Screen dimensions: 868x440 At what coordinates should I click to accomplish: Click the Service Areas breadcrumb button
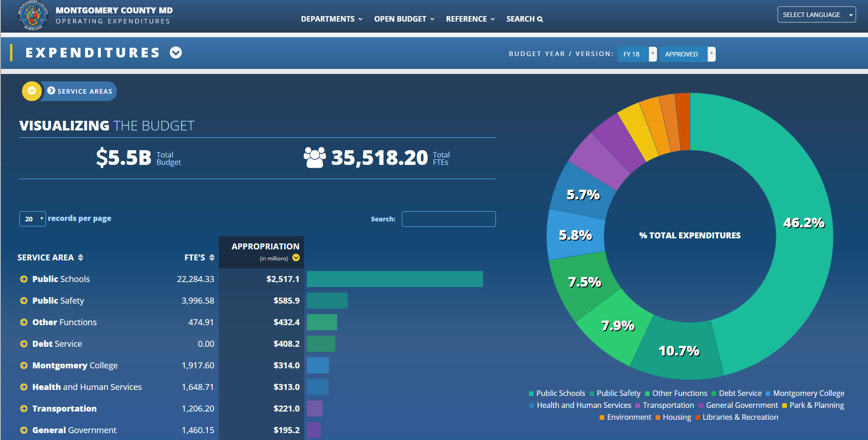coord(80,91)
